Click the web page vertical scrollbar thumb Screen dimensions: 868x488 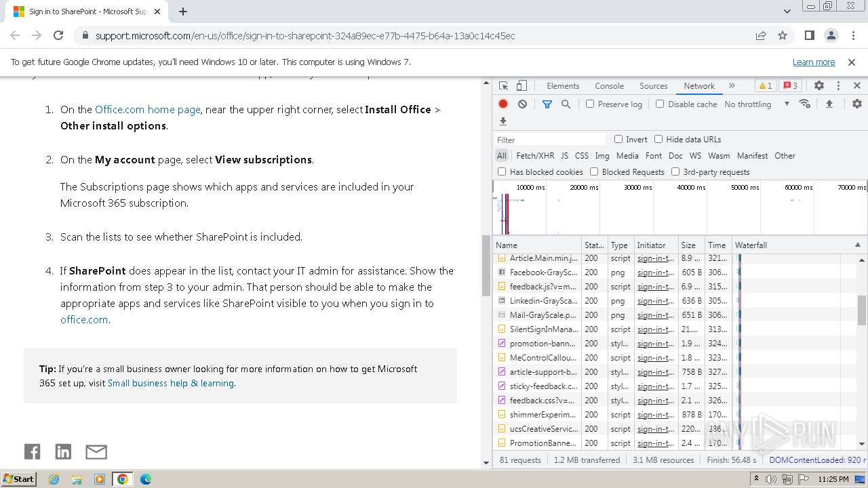pyautogui.click(x=486, y=266)
